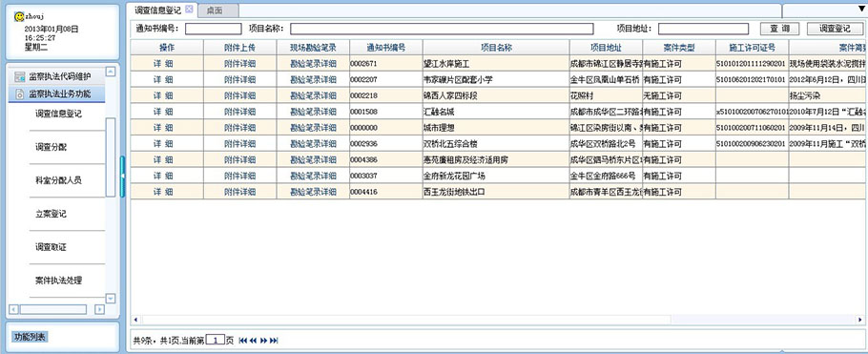Switch to the 桌面 tab
Viewport: 868px width, 354px height.
[218, 10]
